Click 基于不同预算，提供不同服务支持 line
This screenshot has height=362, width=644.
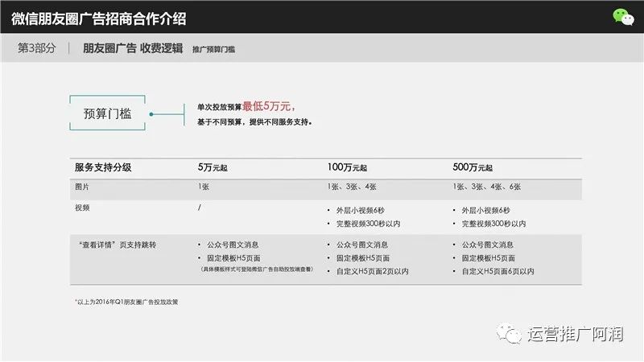(254, 122)
